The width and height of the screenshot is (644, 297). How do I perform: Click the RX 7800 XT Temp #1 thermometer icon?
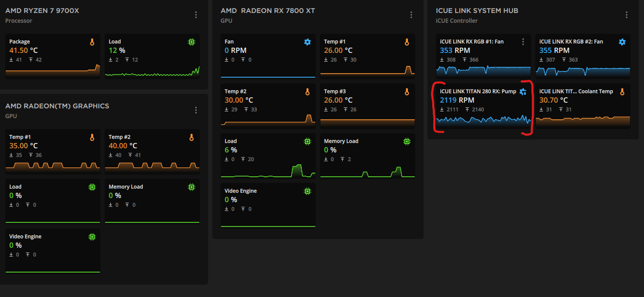(x=407, y=42)
